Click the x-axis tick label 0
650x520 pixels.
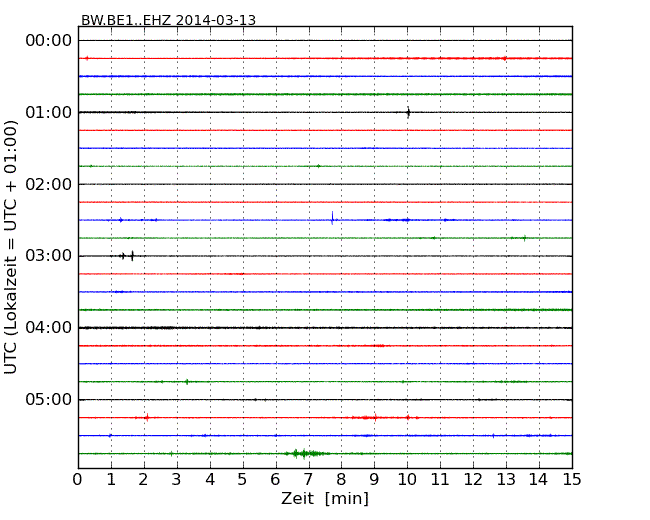coord(78,479)
